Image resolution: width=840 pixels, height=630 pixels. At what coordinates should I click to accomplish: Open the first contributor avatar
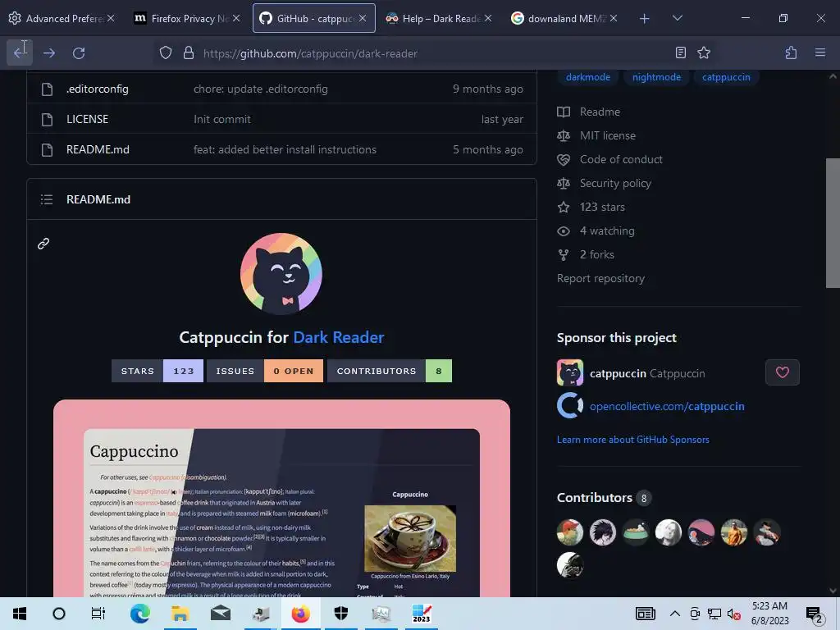pyautogui.click(x=570, y=532)
